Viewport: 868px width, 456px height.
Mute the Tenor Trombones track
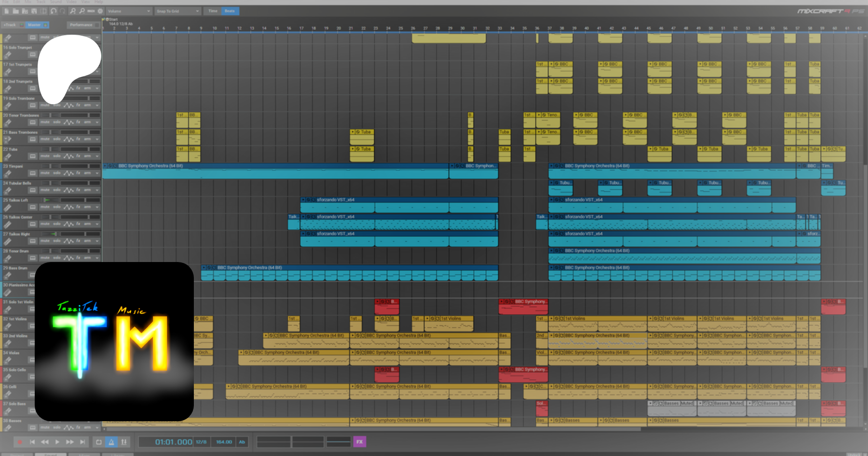click(x=45, y=122)
